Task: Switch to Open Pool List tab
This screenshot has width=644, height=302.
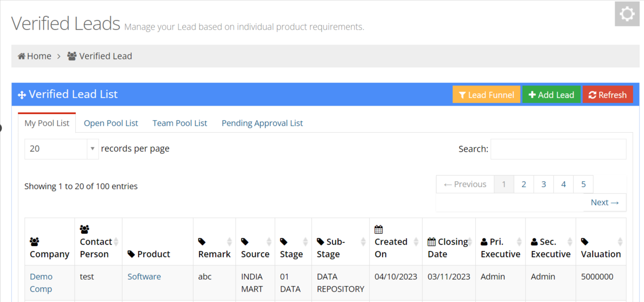Action: point(111,123)
